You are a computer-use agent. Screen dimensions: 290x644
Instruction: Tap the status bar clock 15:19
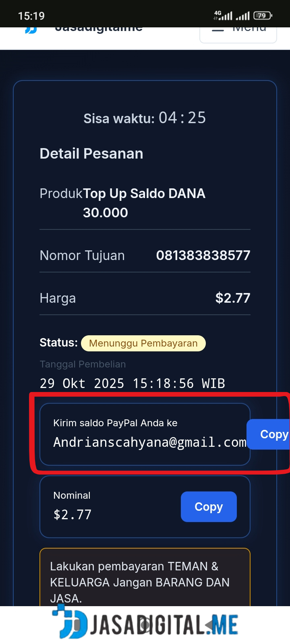31,16
